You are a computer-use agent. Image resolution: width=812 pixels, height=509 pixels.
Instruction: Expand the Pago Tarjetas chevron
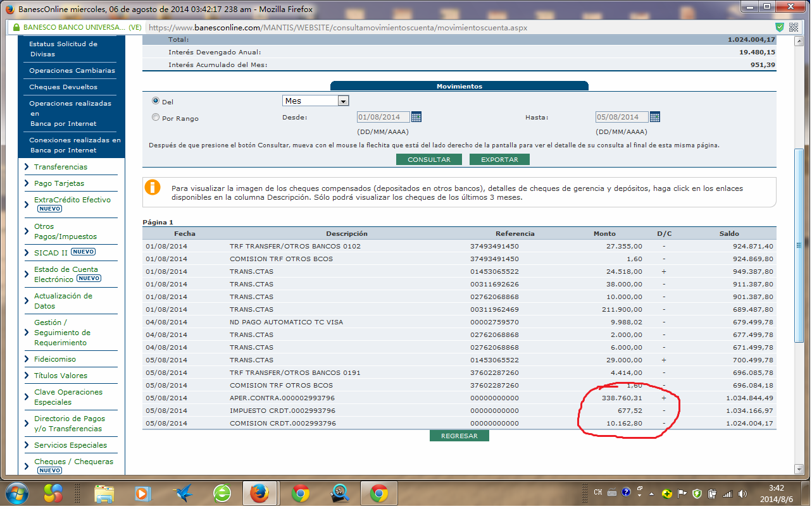coord(27,183)
